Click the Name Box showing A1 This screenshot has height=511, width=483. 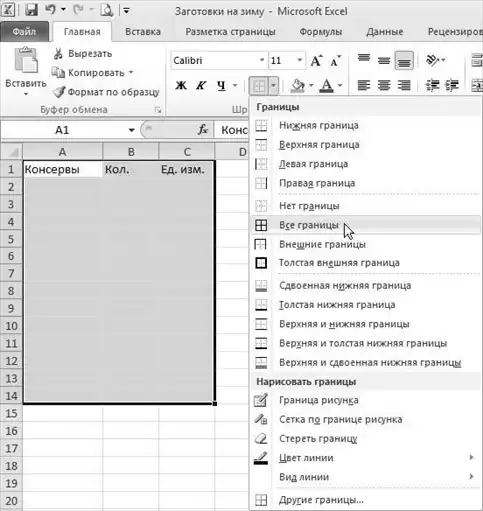coord(63,130)
